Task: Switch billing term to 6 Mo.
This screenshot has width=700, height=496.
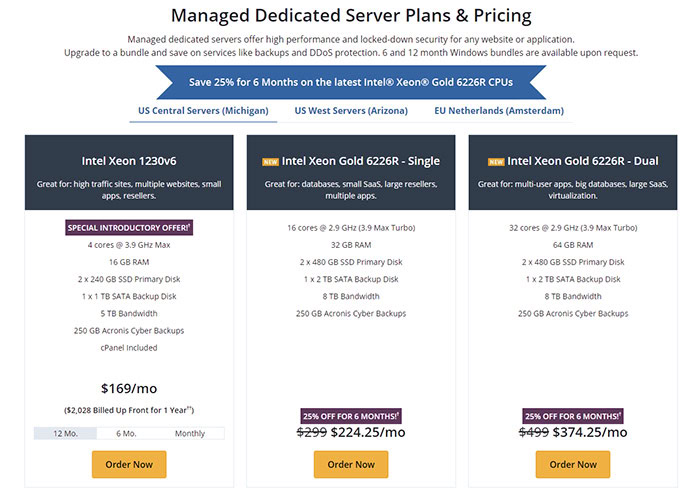Action: point(126,433)
